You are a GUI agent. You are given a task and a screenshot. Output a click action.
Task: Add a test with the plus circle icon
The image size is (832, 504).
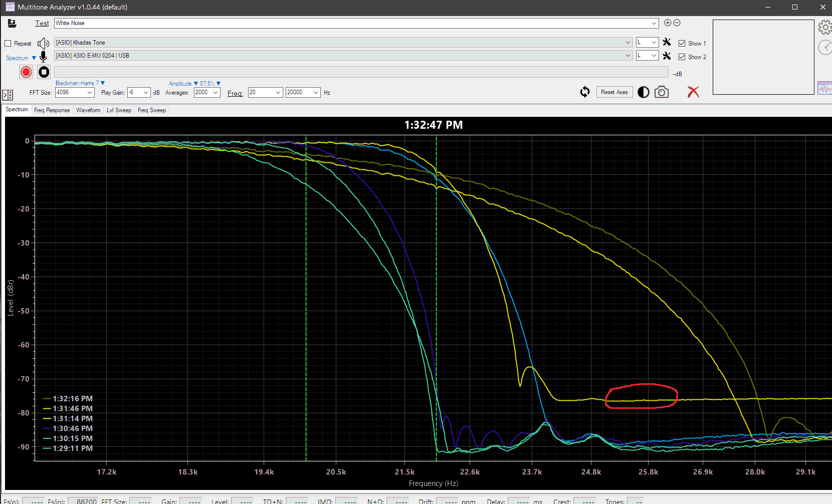click(x=668, y=23)
